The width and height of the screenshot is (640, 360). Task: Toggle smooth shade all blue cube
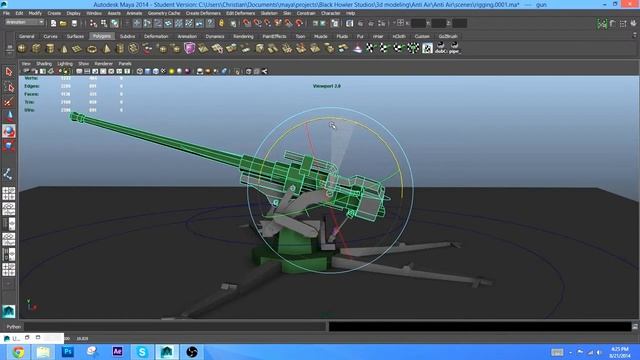tap(148, 71)
